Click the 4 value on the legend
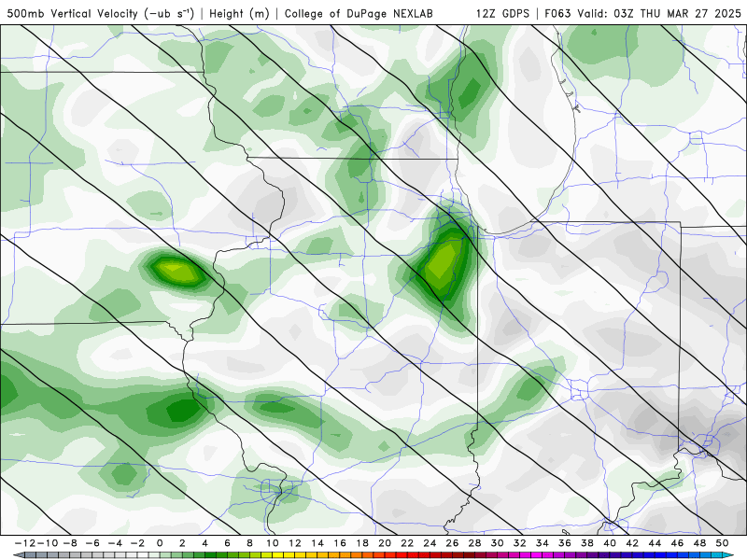The image size is (747, 560). click(204, 543)
